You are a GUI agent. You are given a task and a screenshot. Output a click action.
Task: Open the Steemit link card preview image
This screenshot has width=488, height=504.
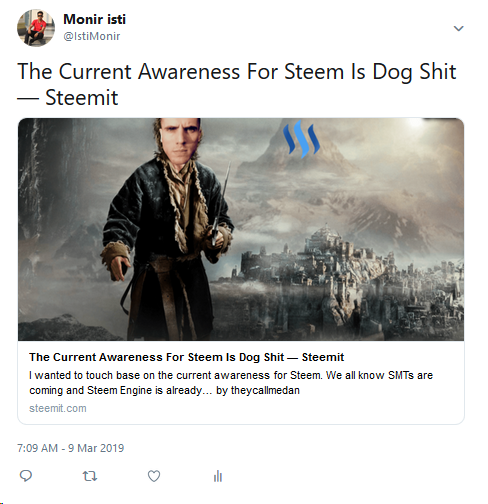[x=241, y=229]
